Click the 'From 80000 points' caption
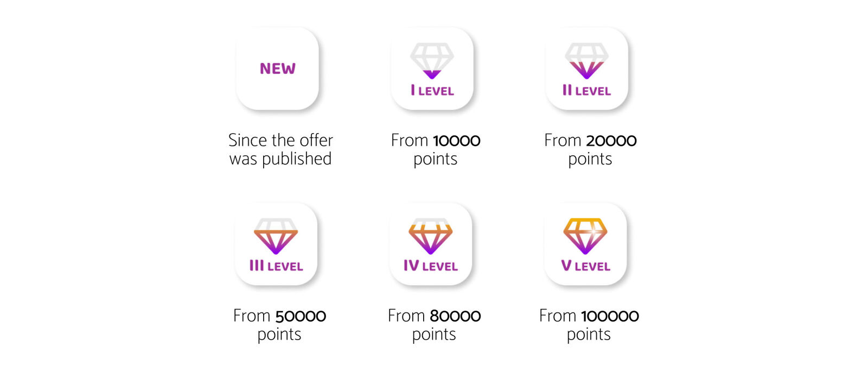 point(434,325)
